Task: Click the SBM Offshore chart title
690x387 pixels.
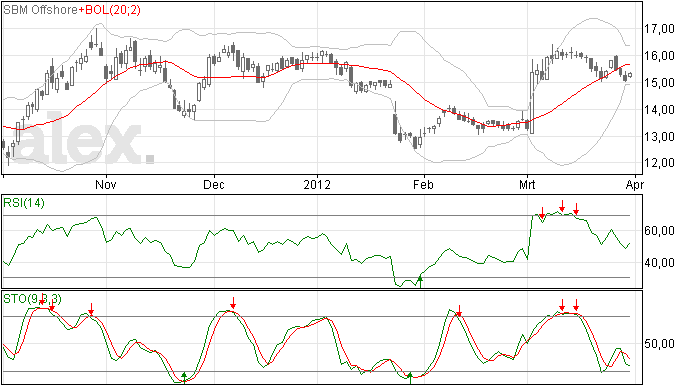Action: pyautogui.click(x=40, y=10)
